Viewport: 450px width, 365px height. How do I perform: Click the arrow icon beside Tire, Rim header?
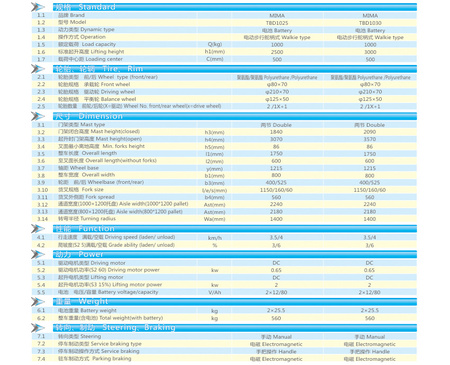pyautogui.click(x=38, y=69)
